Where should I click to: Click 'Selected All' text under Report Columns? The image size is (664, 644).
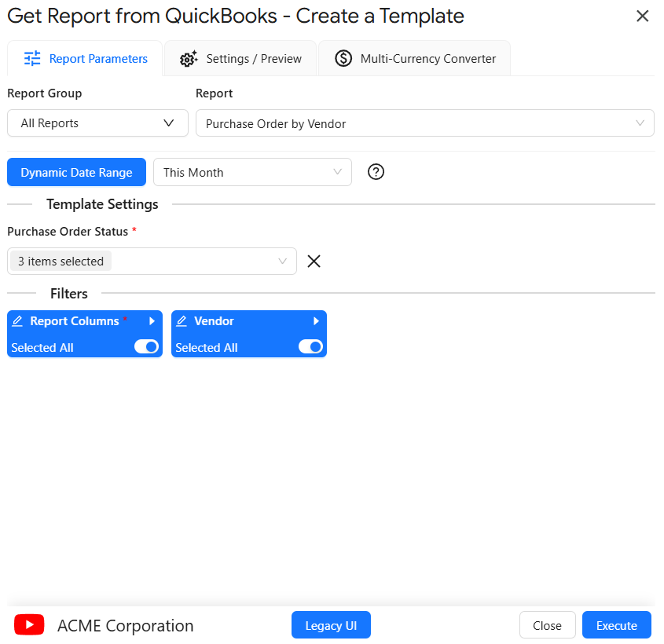[x=42, y=347]
